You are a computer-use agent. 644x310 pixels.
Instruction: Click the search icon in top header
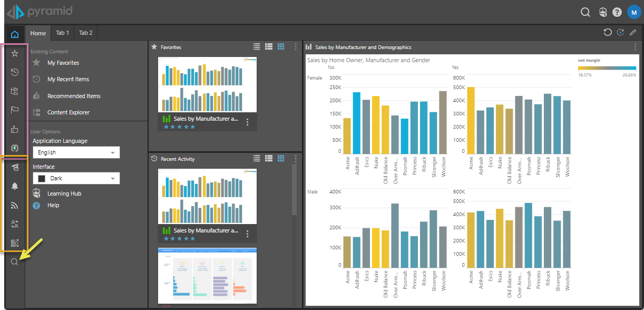tap(586, 12)
